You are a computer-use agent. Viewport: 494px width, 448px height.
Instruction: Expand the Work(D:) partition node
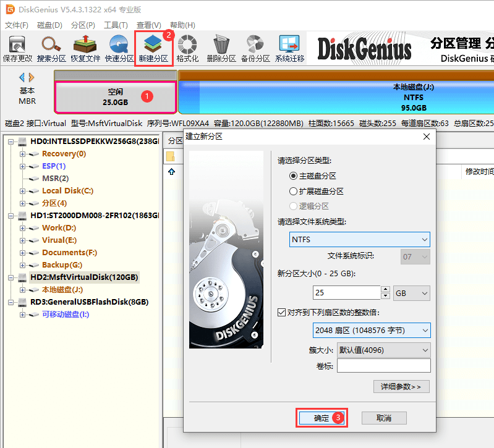pyautogui.click(x=22, y=228)
